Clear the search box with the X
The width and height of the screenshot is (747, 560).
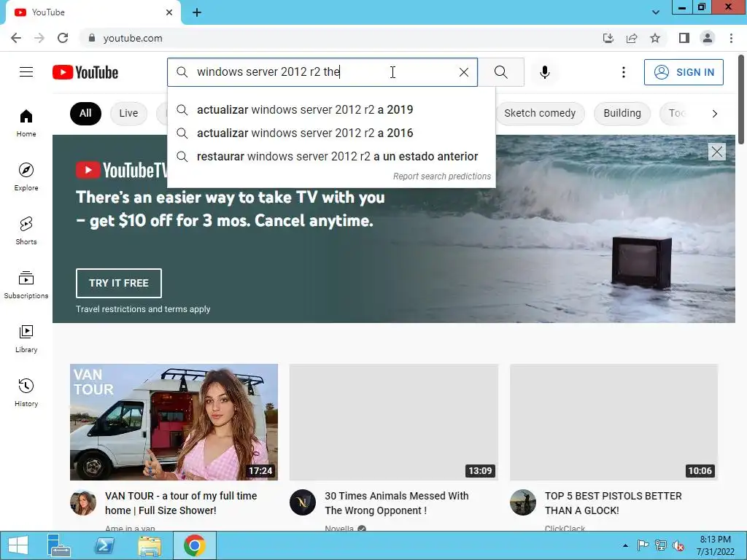point(463,72)
